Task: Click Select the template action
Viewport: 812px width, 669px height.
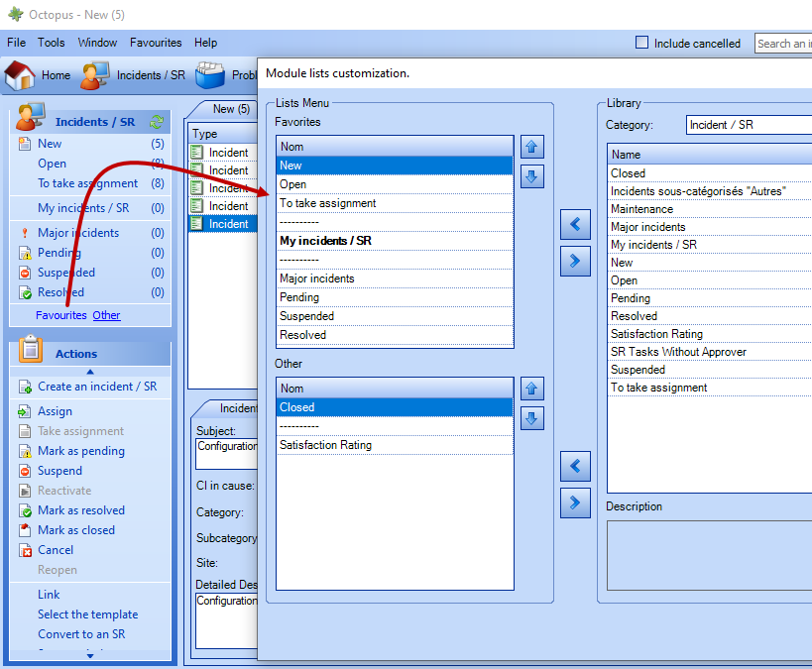Action: point(87,614)
